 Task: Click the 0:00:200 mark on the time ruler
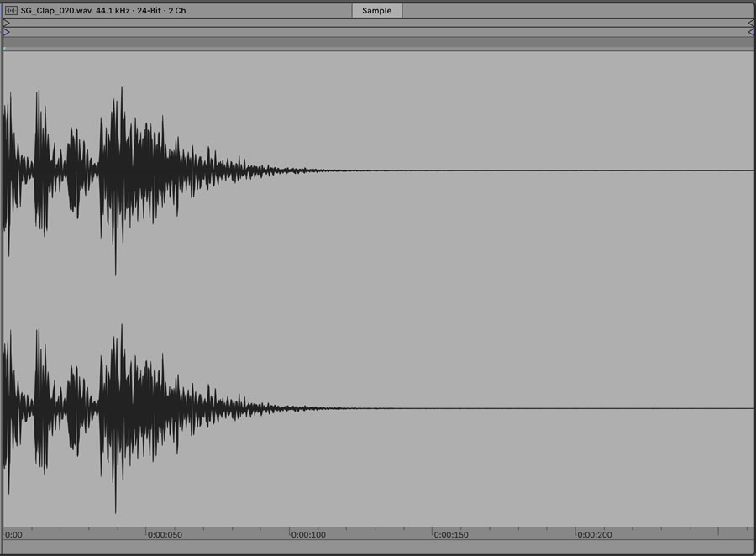coord(593,534)
